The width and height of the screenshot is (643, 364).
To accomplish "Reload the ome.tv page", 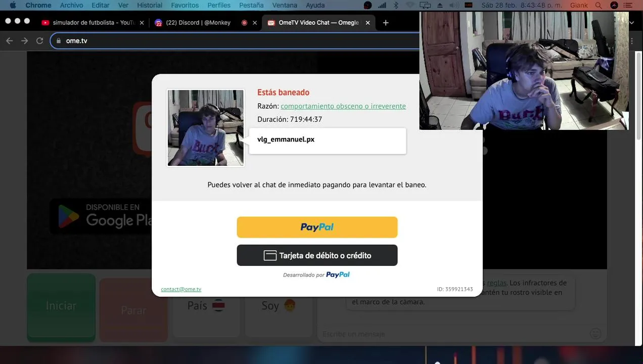I will pyautogui.click(x=39, y=40).
